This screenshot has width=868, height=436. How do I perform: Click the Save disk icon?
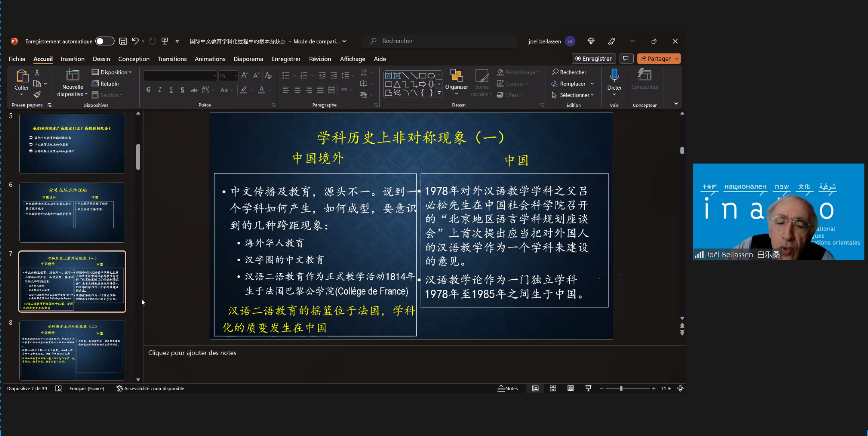(123, 41)
